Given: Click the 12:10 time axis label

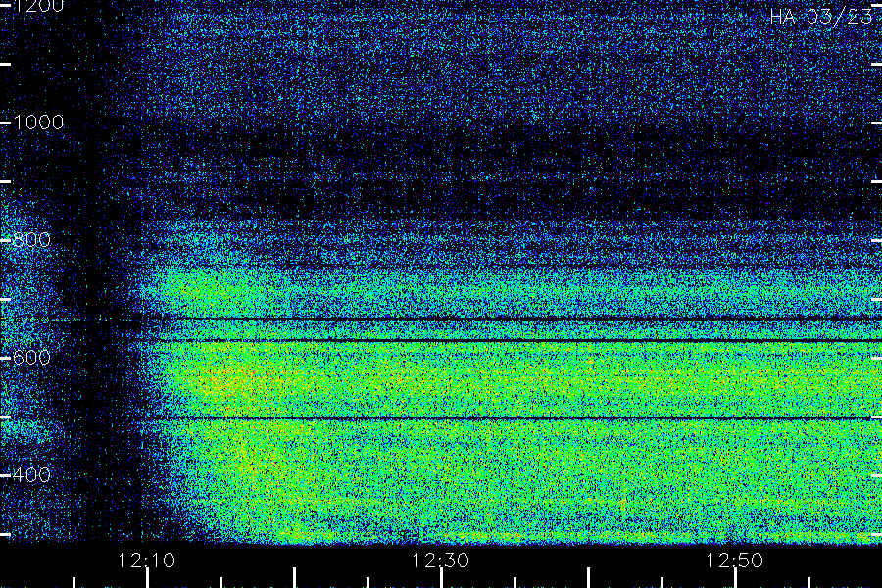Looking at the screenshot, I should 147,561.
